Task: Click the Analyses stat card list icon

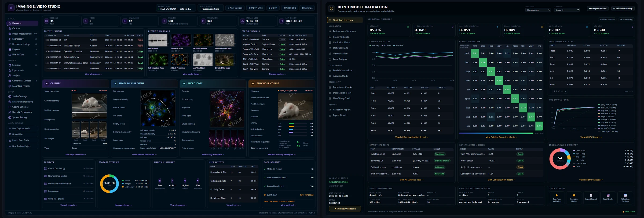Action: [x=164, y=21]
